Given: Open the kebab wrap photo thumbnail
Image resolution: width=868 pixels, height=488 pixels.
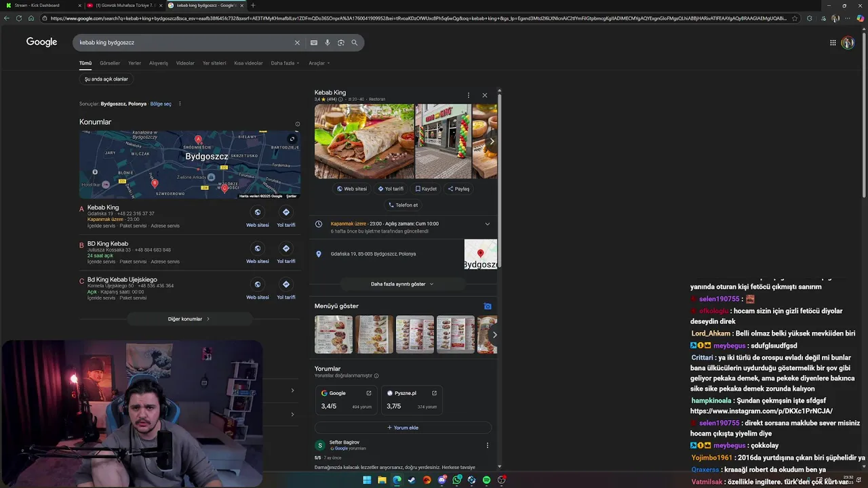Looking at the screenshot, I should click(x=364, y=141).
